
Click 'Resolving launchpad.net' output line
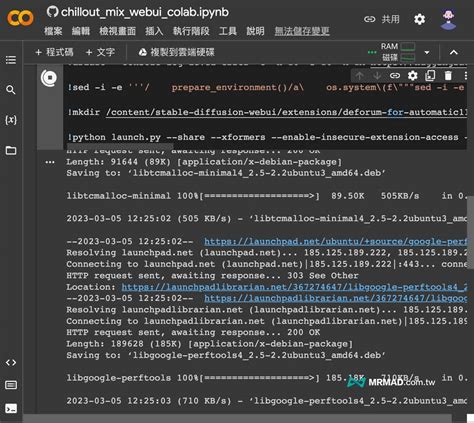point(266,253)
